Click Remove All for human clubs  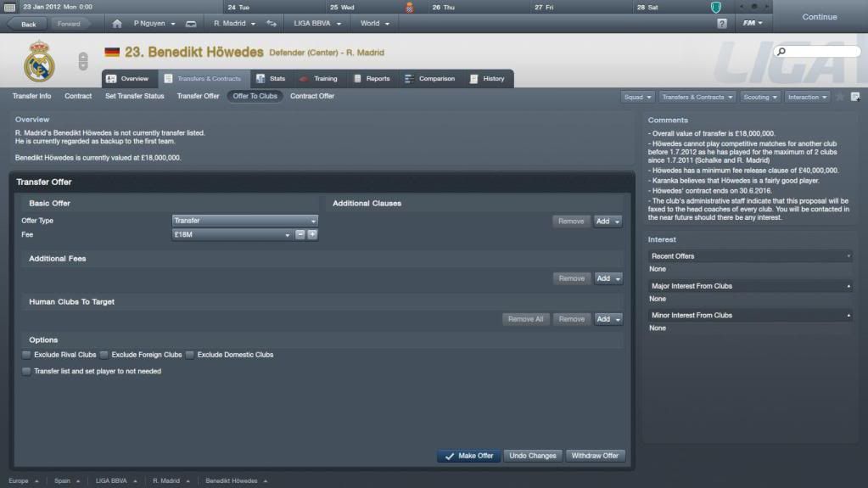tap(525, 320)
